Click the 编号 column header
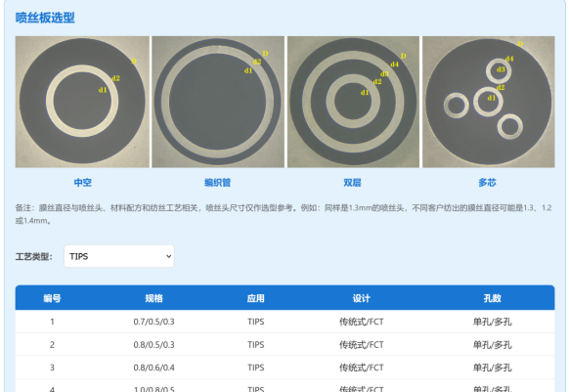The height and width of the screenshot is (392, 569). click(x=52, y=298)
